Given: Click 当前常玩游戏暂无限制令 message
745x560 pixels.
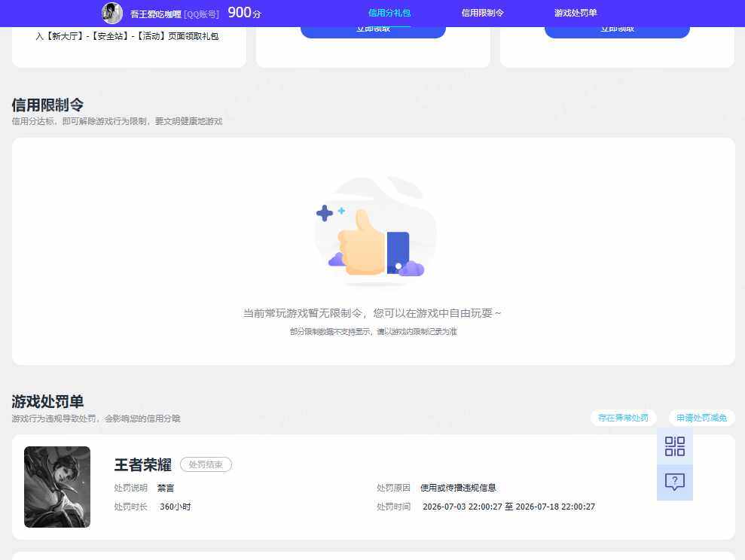Looking at the screenshot, I should (x=372, y=313).
